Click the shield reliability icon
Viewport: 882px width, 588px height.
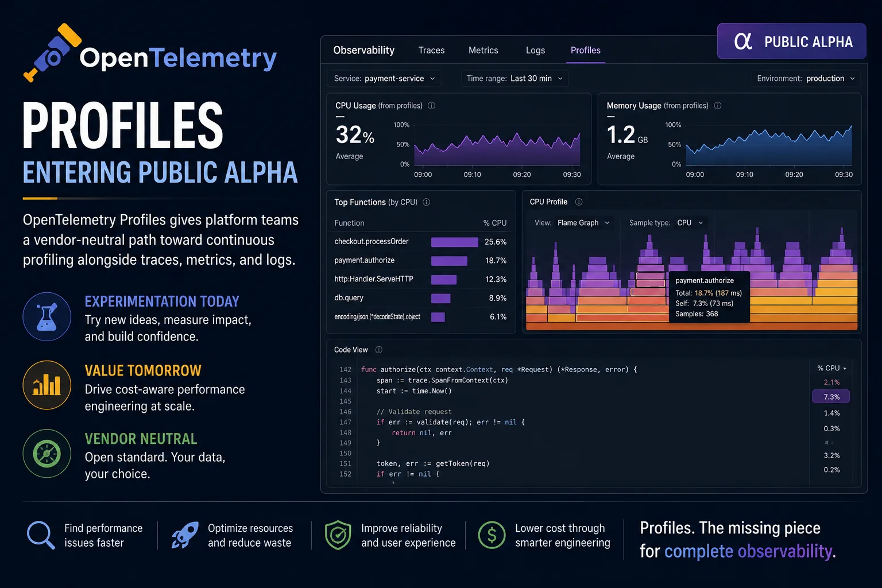(338, 535)
